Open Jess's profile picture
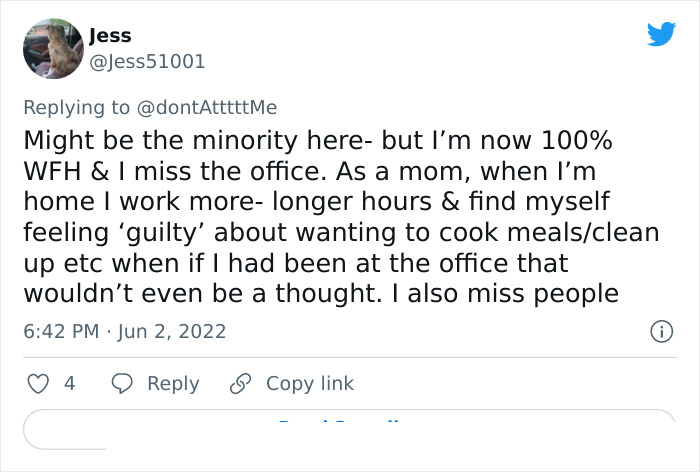The image size is (700, 472). (x=52, y=48)
